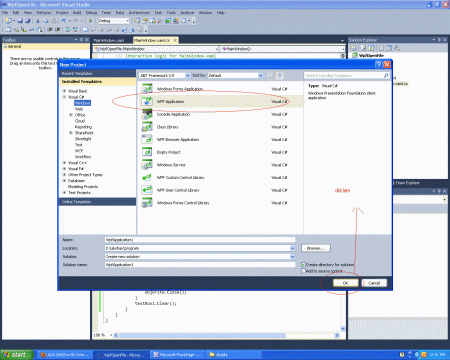Pick the Windows Forms Control Library icon
Image resolution: width=450 pixels, height=360 pixels.
click(x=147, y=203)
